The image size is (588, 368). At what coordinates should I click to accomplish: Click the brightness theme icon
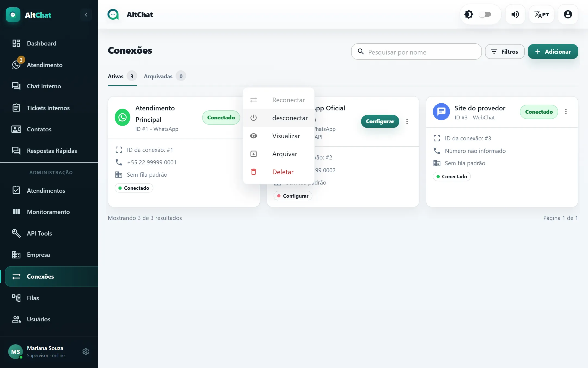tap(469, 14)
